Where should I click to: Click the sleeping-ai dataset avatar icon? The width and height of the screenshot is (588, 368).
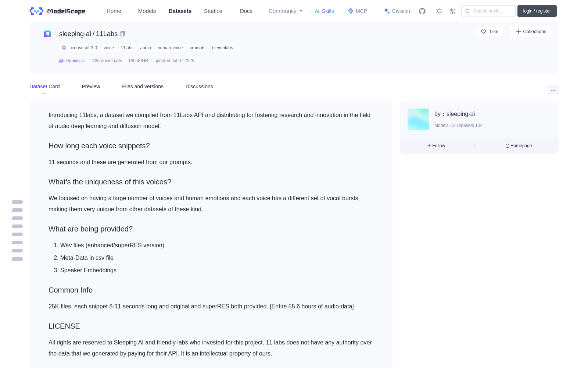(47, 34)
